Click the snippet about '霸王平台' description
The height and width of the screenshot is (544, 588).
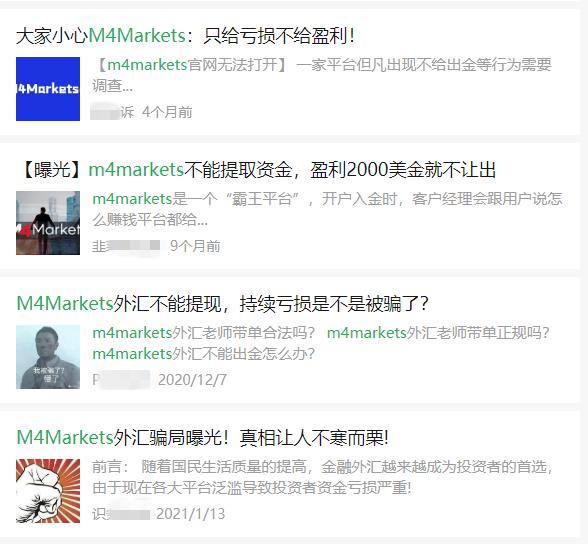[x=327, y=209]
